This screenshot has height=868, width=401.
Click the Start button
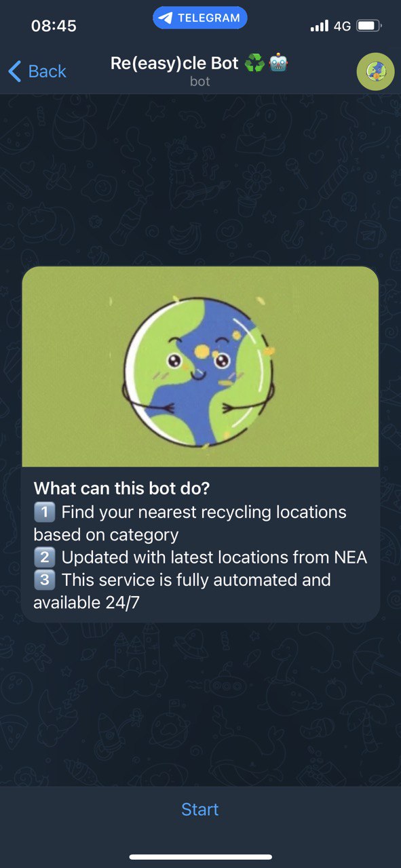click(200, 809)
